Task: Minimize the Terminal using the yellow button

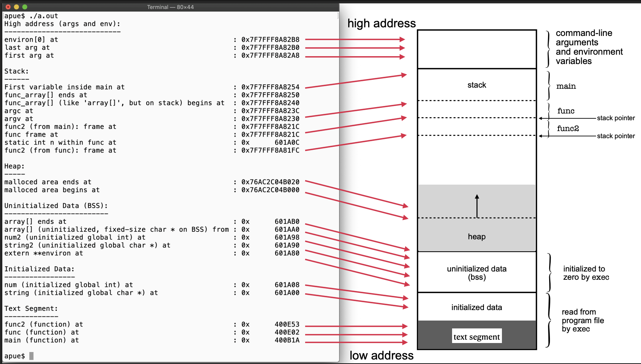Action: (x=16, y=7)
